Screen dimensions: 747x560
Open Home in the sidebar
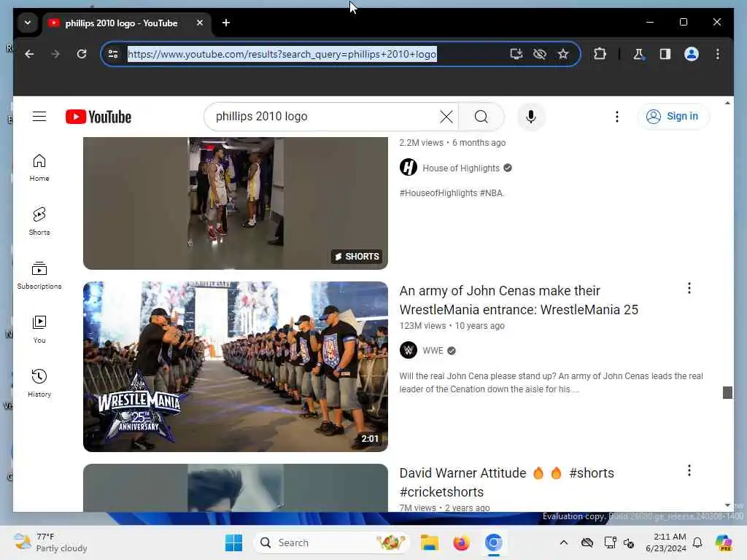(39, 168)
